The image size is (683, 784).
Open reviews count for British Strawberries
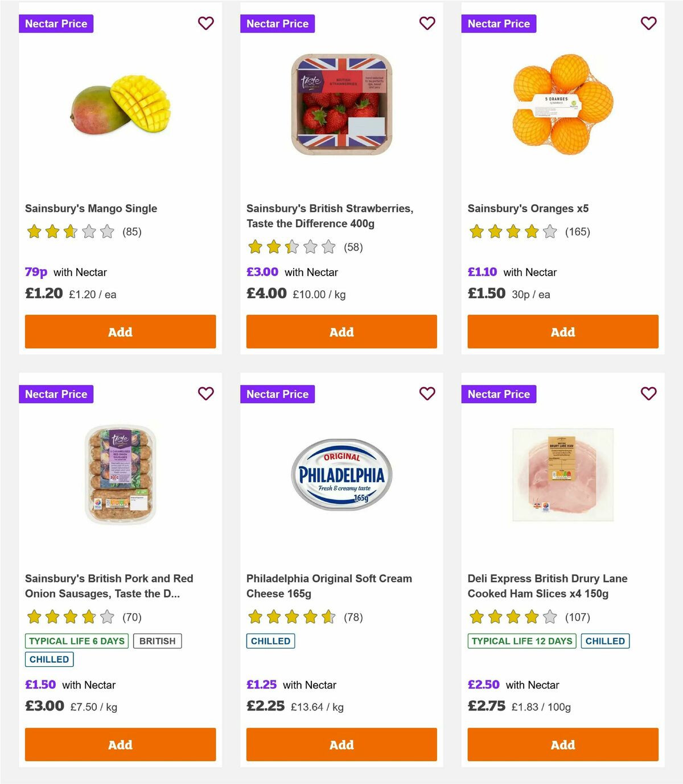coord(354,247)
